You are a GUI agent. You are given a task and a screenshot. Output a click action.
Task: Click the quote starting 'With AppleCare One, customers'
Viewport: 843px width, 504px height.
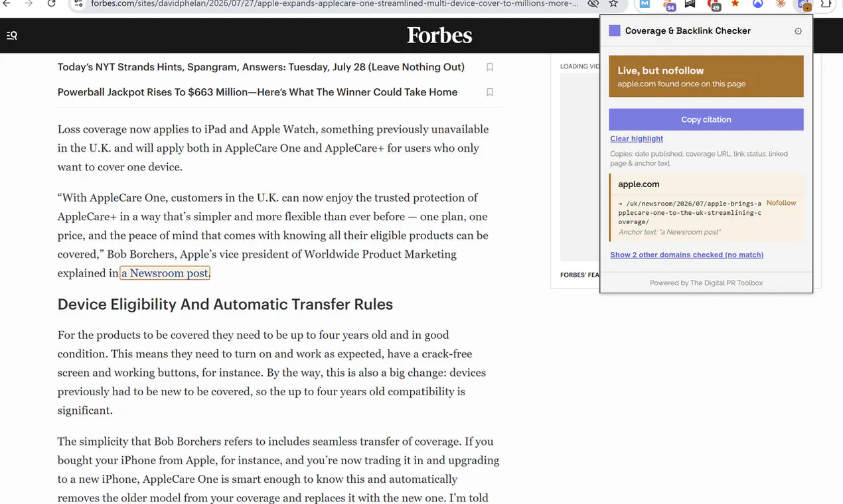pyautogui.click(x=273, y=235)
